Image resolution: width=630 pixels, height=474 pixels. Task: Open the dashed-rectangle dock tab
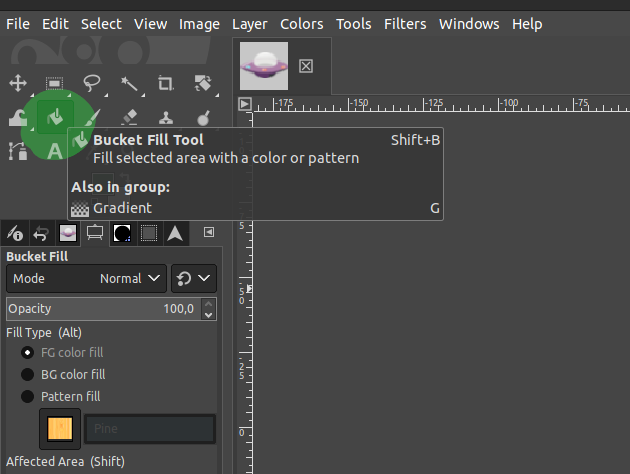149,233
